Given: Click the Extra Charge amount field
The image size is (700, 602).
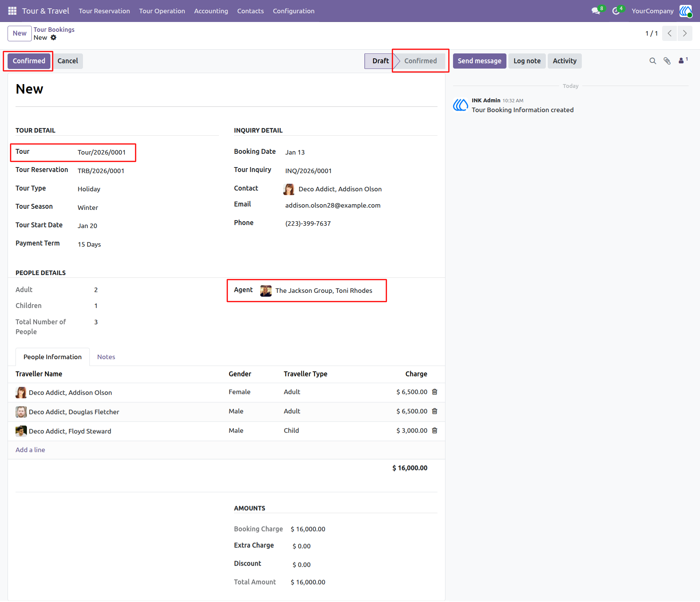Looking at the screenshot, I should point(302,546).
